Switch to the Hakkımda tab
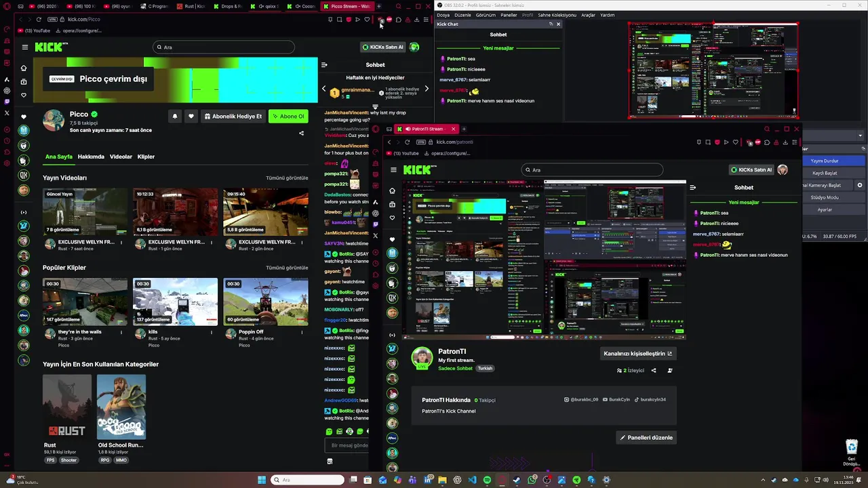 (x=91, y=157)
